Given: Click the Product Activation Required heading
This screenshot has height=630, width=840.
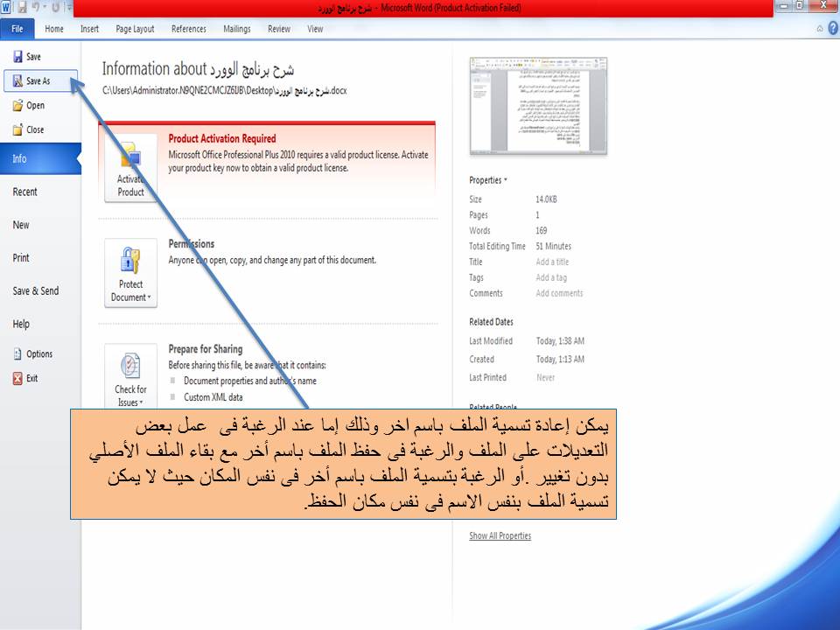Looking at the screenshot, I should 222,138.
